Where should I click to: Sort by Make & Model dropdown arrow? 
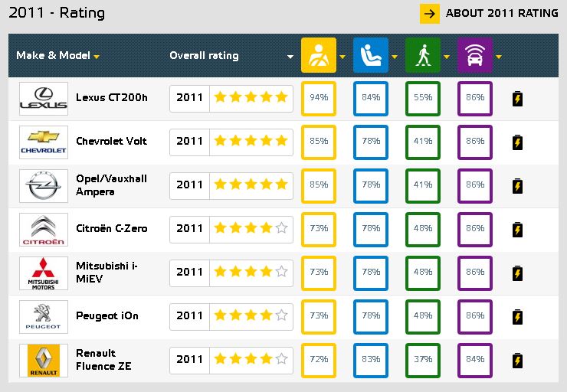click(x=97, y=57)
